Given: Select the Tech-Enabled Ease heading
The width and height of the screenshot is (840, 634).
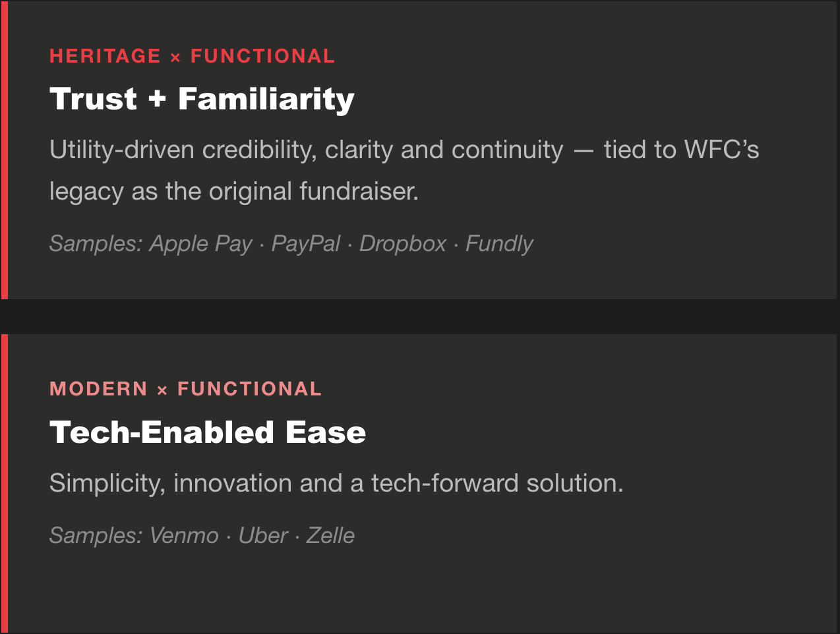Looking at the screenshot, I should click(208, 432).
